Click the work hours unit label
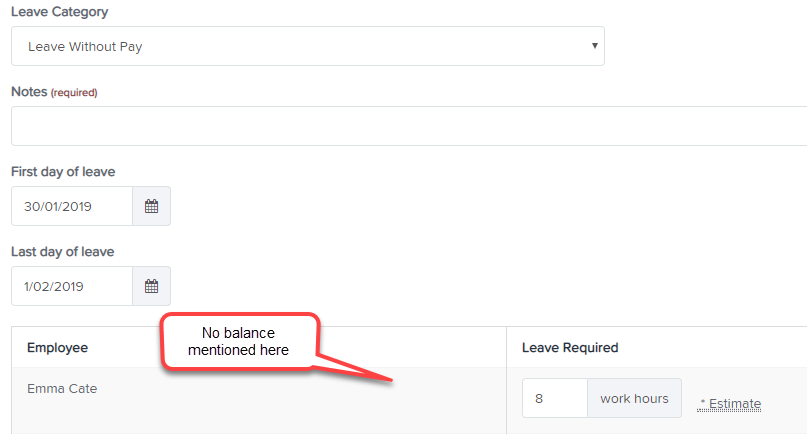807x444 pixels. [x=634, y=398]
